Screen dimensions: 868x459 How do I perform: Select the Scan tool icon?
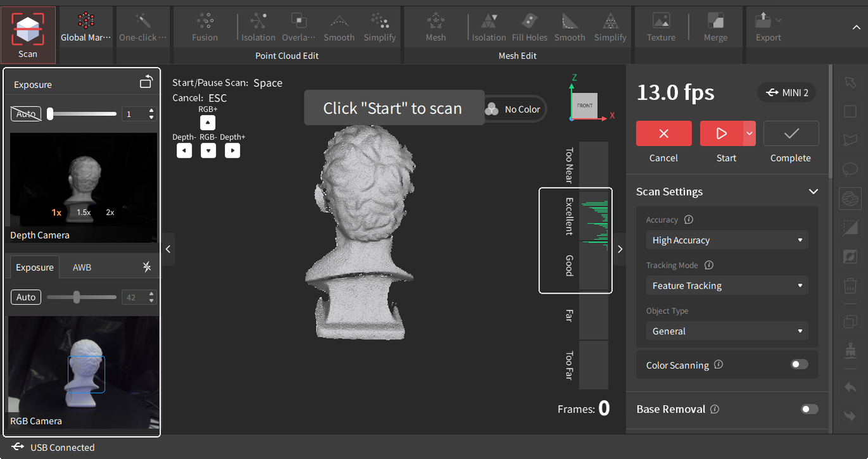(28, 28)
